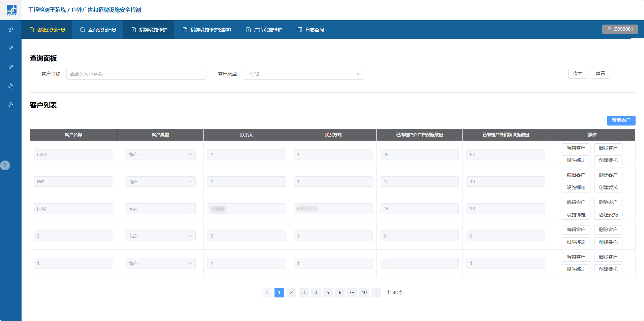Go to page 10 in pagination
Screen dimensions: 644x321
point(364,292)
